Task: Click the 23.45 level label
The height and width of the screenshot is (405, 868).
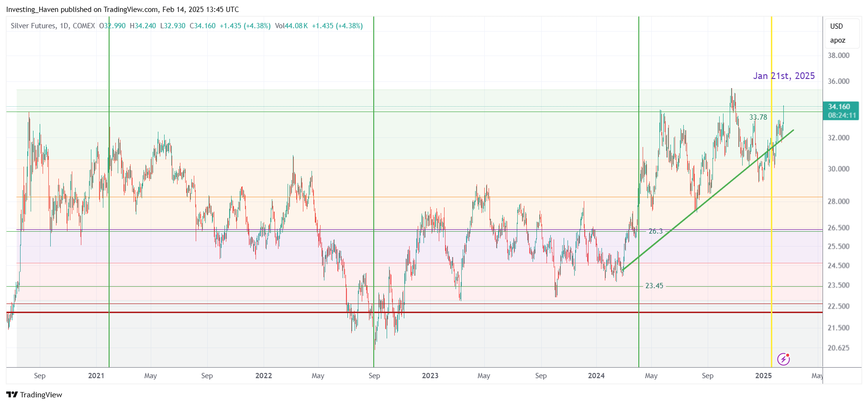Action: pos(654,286)
